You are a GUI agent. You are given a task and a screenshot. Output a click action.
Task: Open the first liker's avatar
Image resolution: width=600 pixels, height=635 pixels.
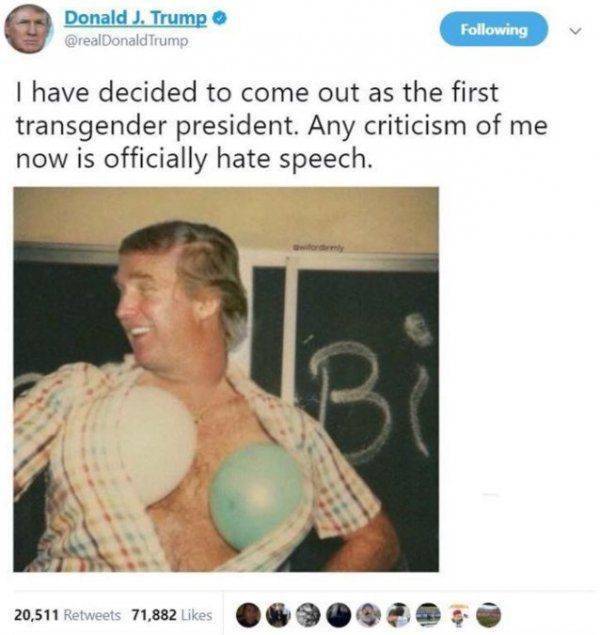pos(248,615)
